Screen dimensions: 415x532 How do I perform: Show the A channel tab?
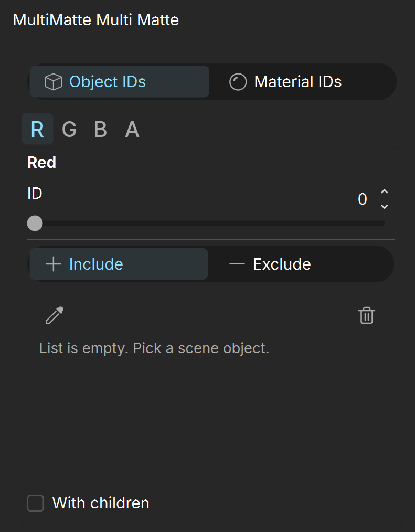tap(132, 129)
